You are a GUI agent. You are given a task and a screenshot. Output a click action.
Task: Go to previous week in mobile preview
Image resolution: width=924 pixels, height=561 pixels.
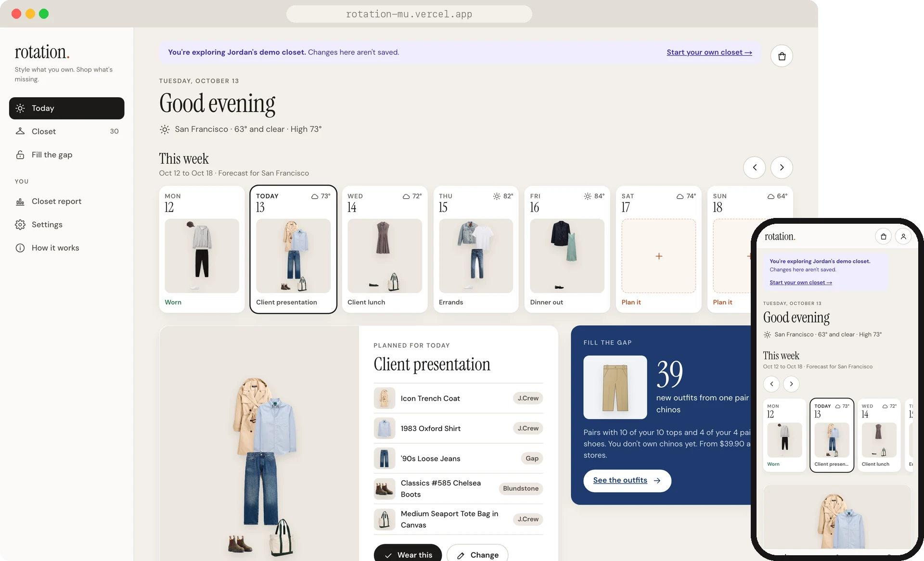click(771, 383)
